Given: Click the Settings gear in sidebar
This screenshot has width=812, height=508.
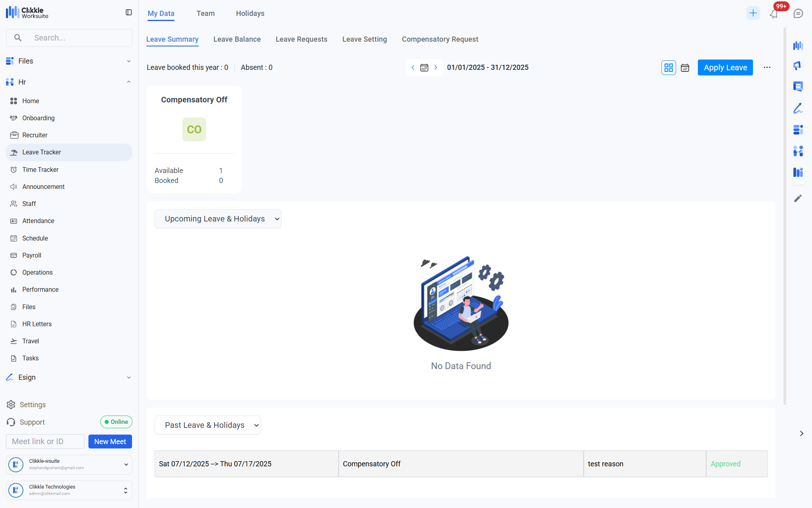Looking at the screenshot, I should tap(11, 404).
